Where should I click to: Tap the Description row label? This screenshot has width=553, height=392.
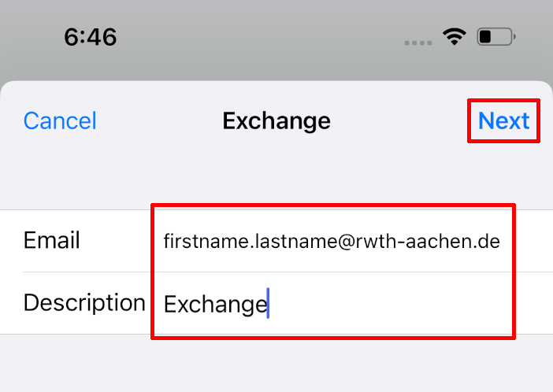84,302
